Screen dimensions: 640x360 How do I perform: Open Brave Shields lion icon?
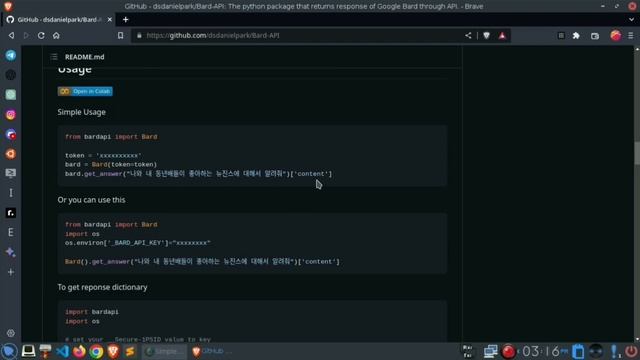(x=486, y=36)
